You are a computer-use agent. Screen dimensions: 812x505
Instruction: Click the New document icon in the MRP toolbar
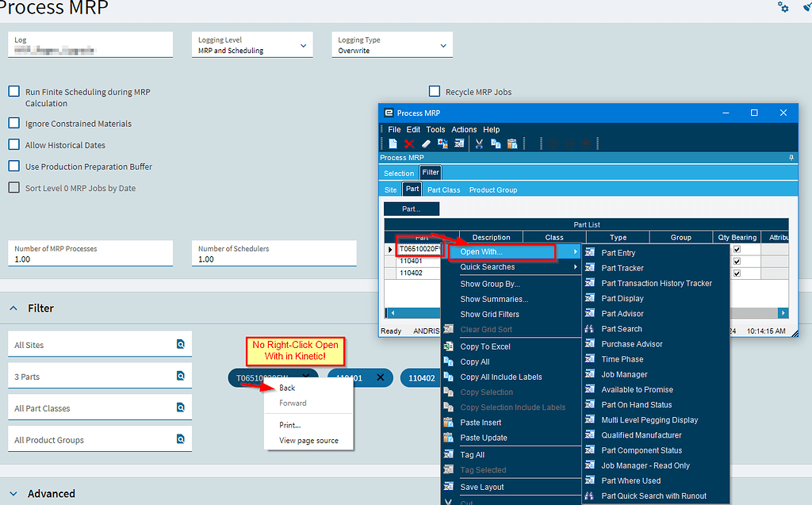[x=393, y=143]
